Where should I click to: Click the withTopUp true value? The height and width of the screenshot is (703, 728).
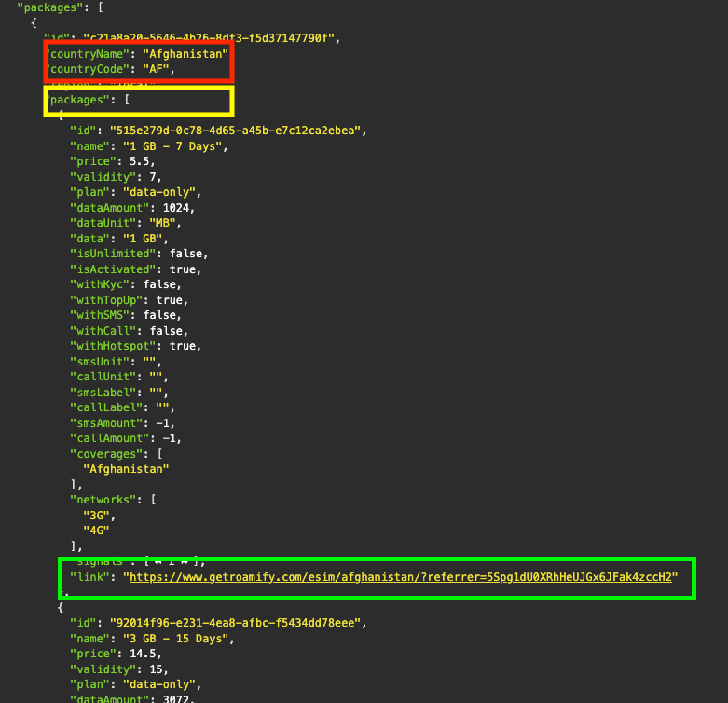tap(171, 300)
